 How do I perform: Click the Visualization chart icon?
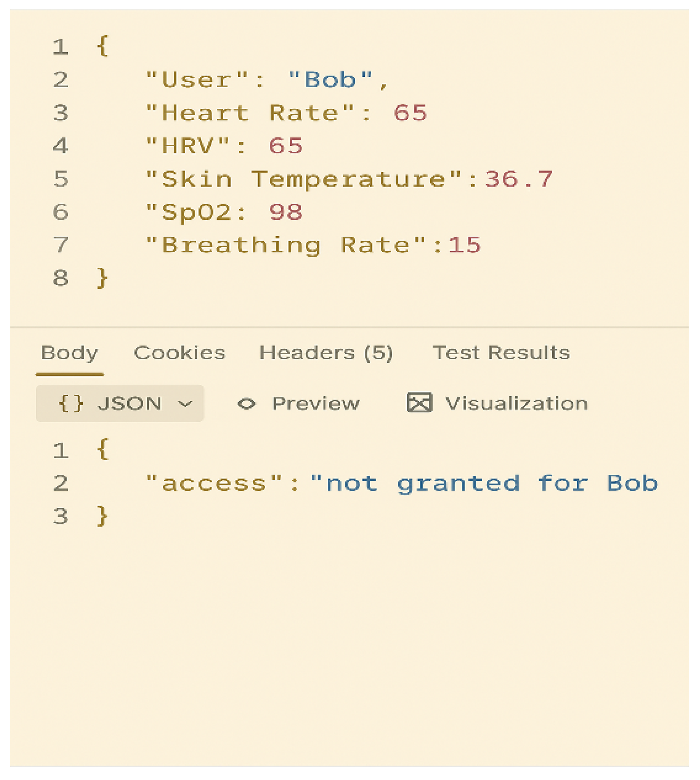click(419, 403)
